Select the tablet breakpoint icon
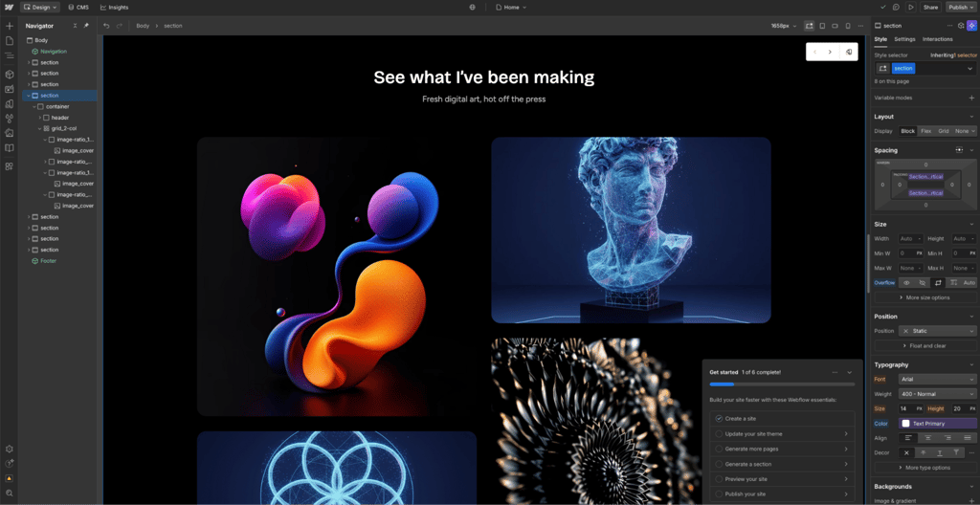The image size is (980, 505). pos(822,26)
